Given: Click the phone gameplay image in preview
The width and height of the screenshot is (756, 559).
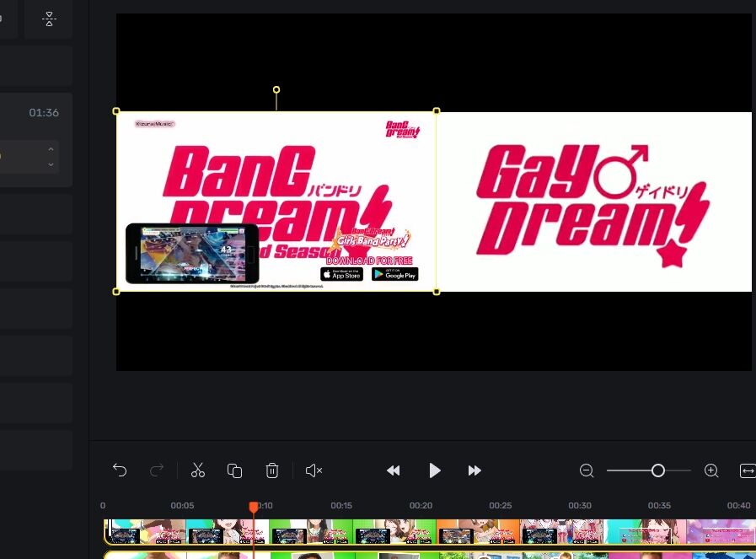Looking at the screenshot, I should pyautogui.click(x=192, y=254).
